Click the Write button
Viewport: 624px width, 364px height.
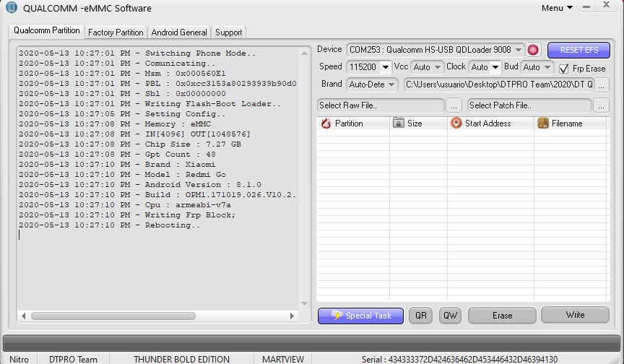(x=575, y=315)
